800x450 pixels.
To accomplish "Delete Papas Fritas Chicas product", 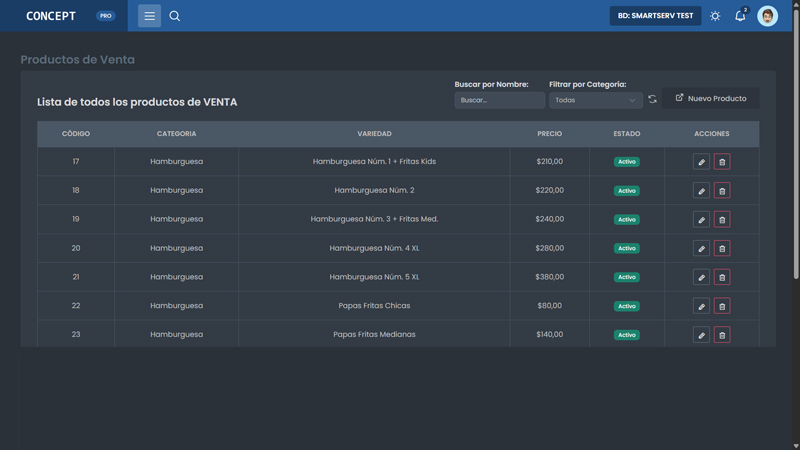I will coord(722,306).
